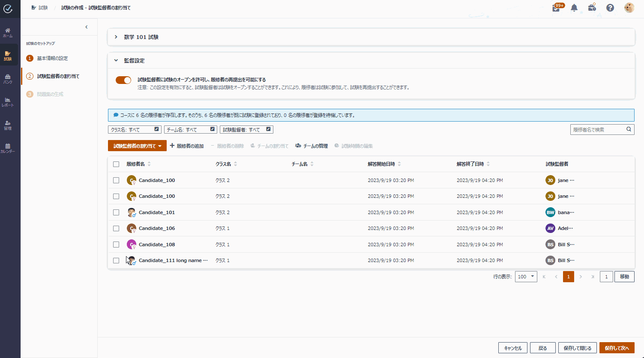Open the 試験監督者の割り当て dropdown button
The image size is (644, 358).
click(x=137, y=146)
